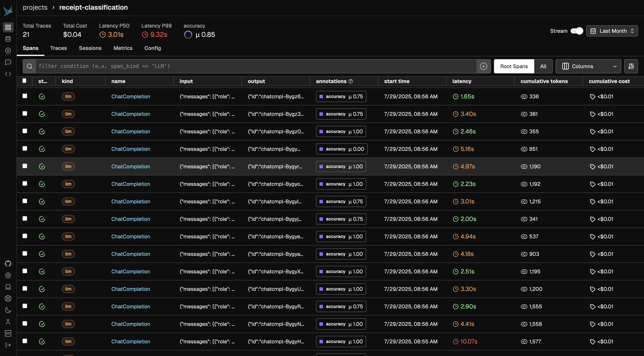
Task: Select the row checkbox with 10.07s latency
Action: tap(25, 341)
